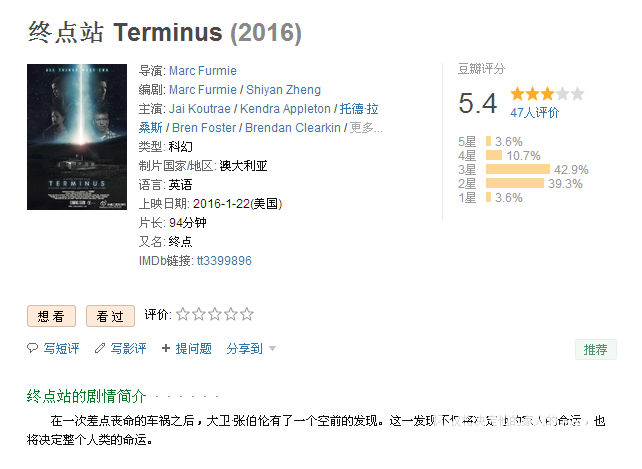
Task: Mark the film as 想看
Action: tap(52, 316)
